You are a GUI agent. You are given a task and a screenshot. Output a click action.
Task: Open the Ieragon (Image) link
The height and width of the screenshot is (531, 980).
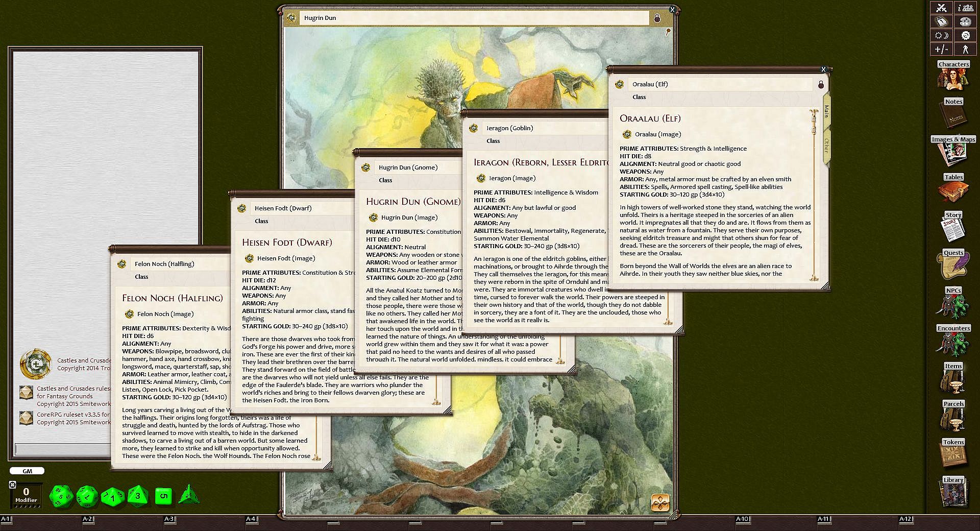coord(512,178)
